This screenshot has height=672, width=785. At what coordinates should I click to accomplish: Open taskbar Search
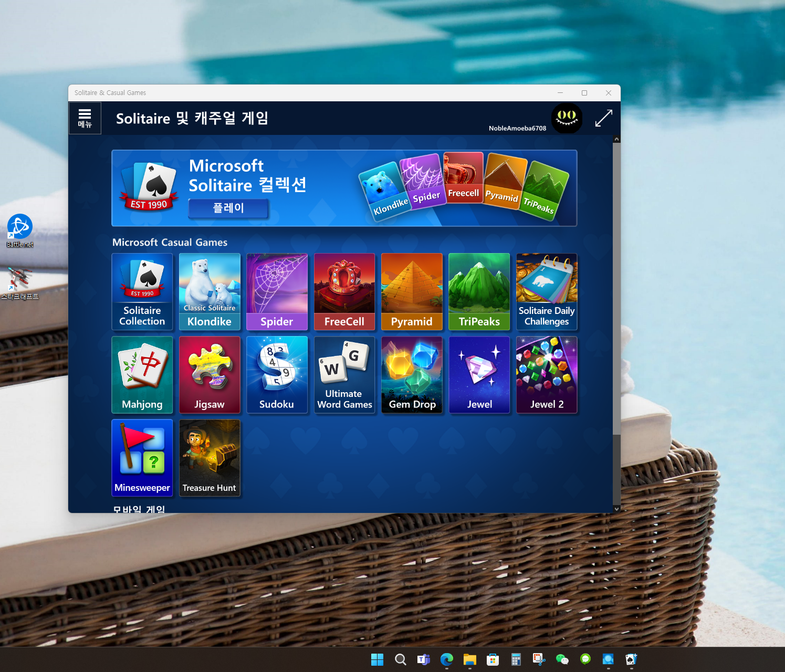(400, 659)
